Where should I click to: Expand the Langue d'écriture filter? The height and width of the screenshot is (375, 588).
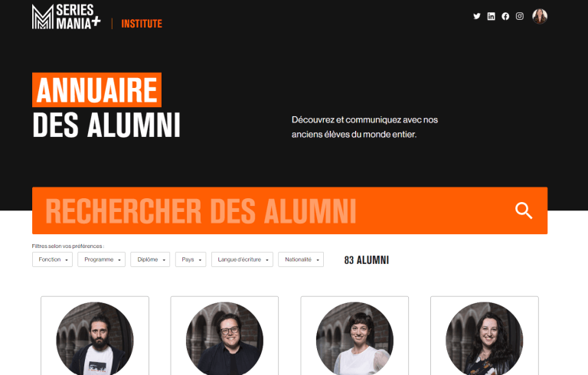pyautogui.click(x=242, y=259)
